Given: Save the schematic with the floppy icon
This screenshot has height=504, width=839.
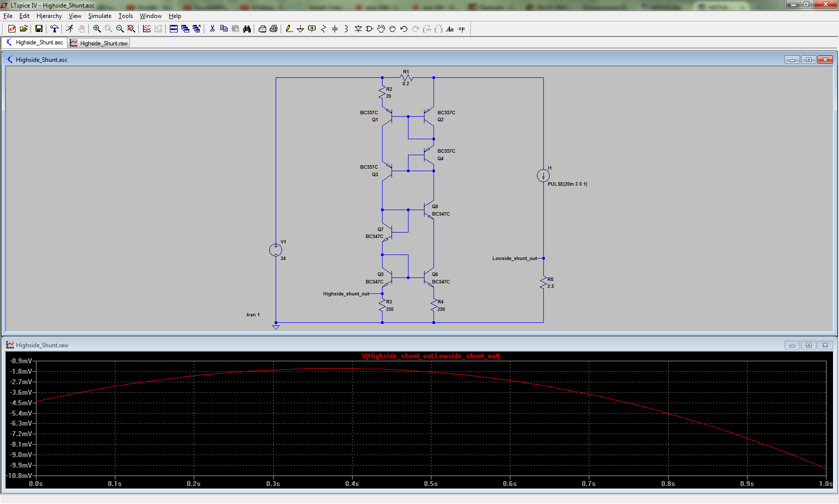Looking at the screenshot, I should pyautogui.click(x=38, y=29).
